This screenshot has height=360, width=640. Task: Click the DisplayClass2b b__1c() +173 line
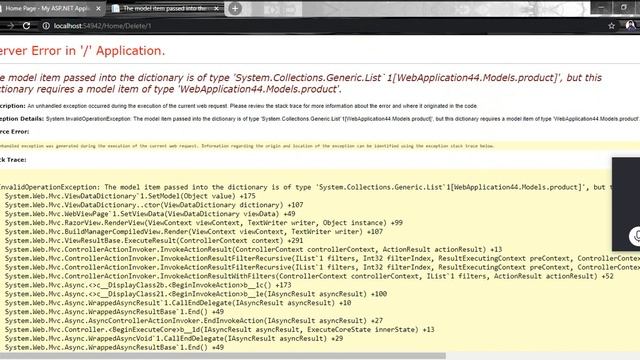[148, 285]
